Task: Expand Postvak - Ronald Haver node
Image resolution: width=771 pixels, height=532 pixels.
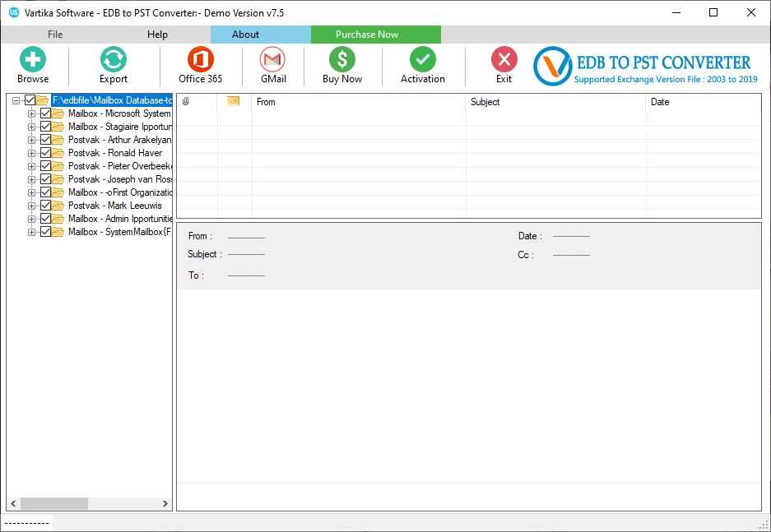Action: coord(32,153)
